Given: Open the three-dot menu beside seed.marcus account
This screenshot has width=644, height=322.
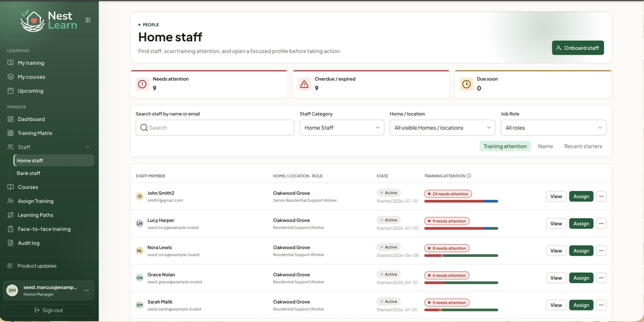Looking at the screenshot, I should pos(86,290).
